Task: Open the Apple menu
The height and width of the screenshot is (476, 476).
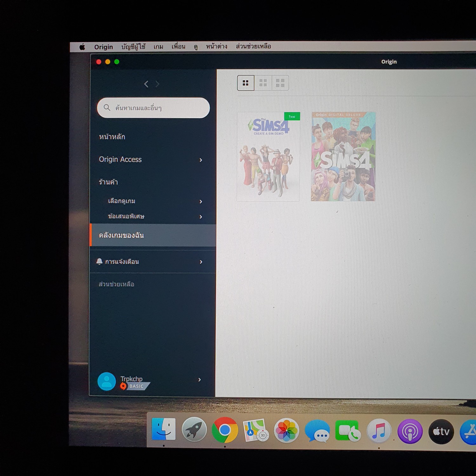Action: tap(83, 47)
